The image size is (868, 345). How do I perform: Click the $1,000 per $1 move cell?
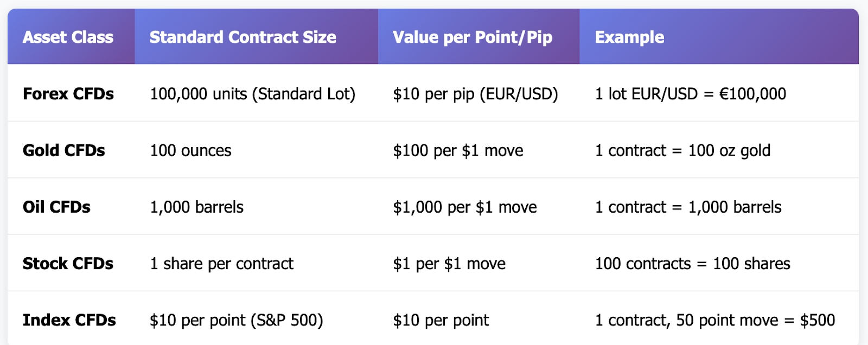click(x=465, y=207)
